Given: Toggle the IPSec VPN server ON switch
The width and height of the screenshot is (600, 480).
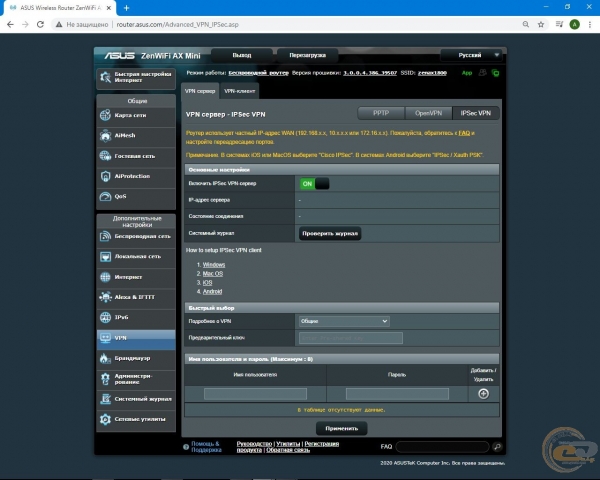Looking at the screenshot, I should (314, 184).
